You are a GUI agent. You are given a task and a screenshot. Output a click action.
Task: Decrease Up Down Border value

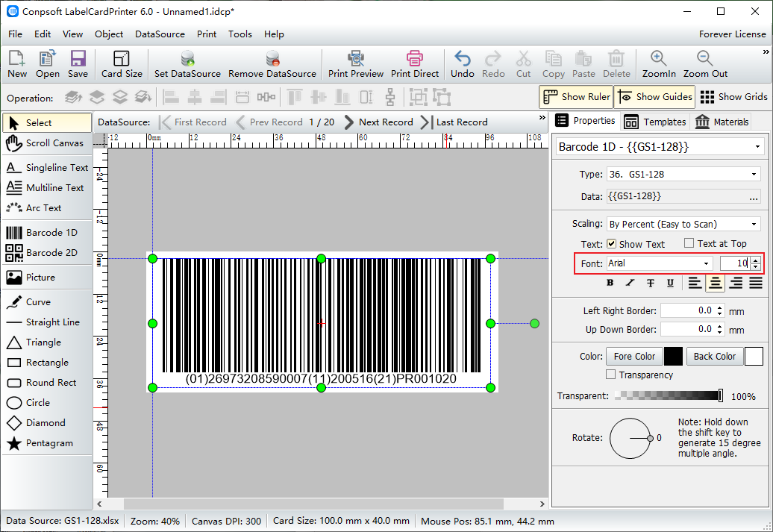click(x=720, y=332)
